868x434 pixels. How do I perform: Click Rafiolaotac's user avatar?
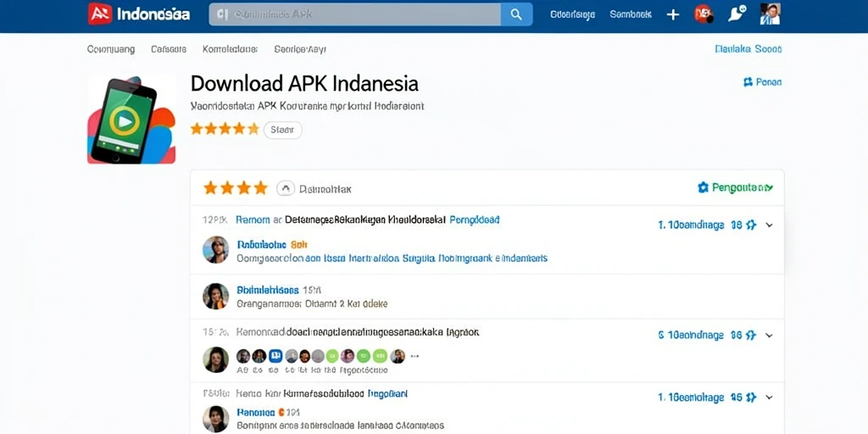tap(215, 250)
